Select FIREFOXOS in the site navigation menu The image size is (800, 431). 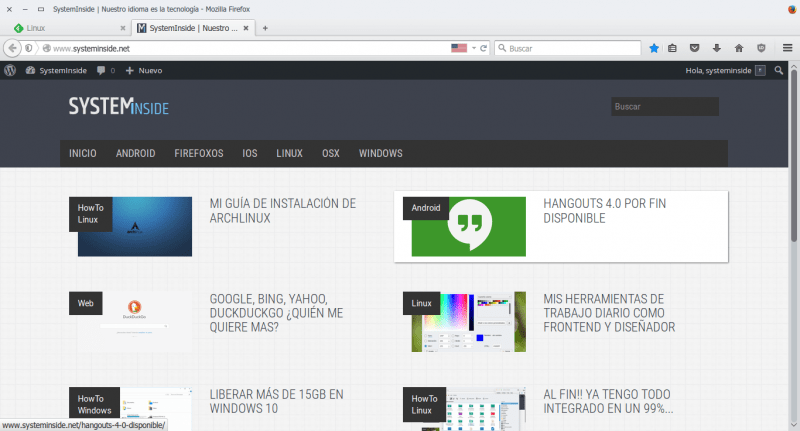tap(198, 153)
